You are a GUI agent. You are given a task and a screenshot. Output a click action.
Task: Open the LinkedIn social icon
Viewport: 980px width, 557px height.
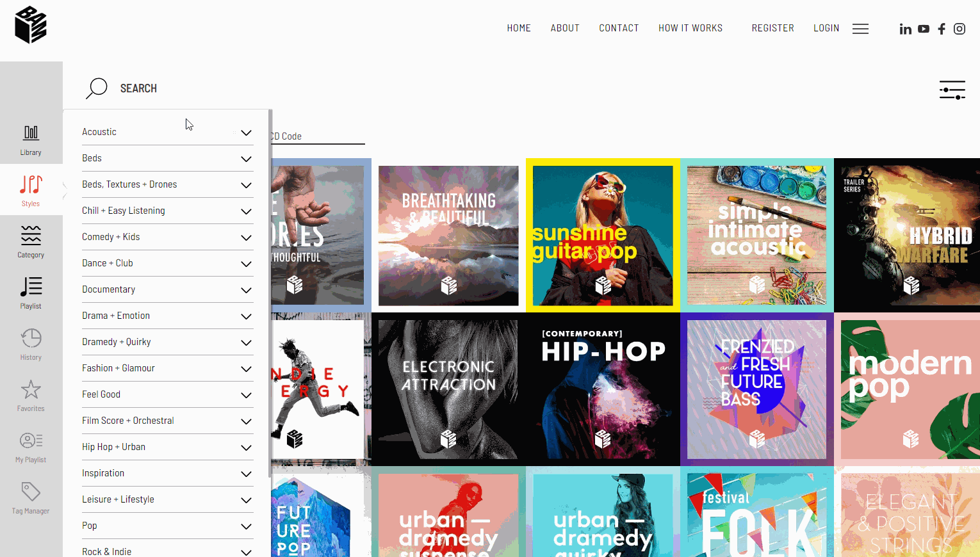coord(905,29)
